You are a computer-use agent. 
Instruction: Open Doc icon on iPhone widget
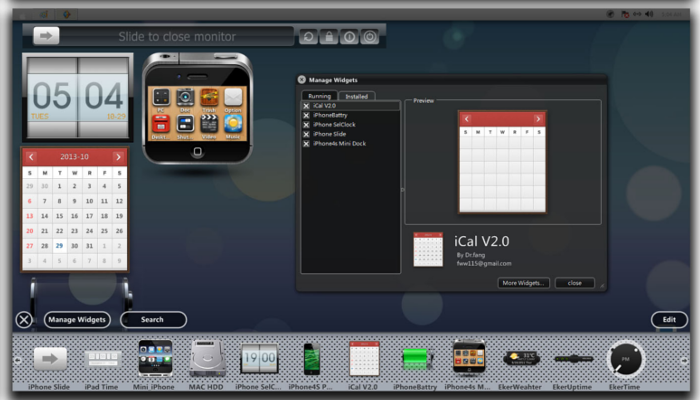(x=185, y=97)
